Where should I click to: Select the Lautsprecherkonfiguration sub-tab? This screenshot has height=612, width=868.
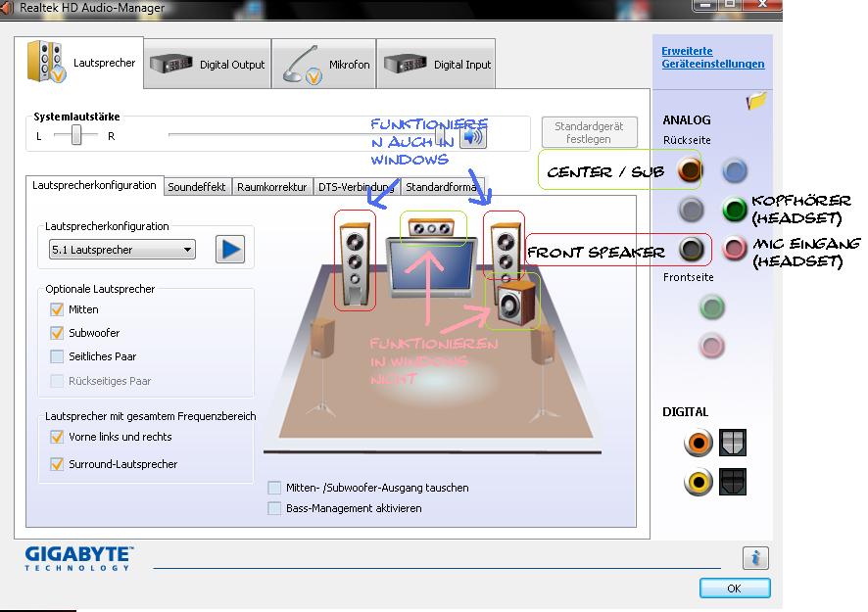pos(94,185)
